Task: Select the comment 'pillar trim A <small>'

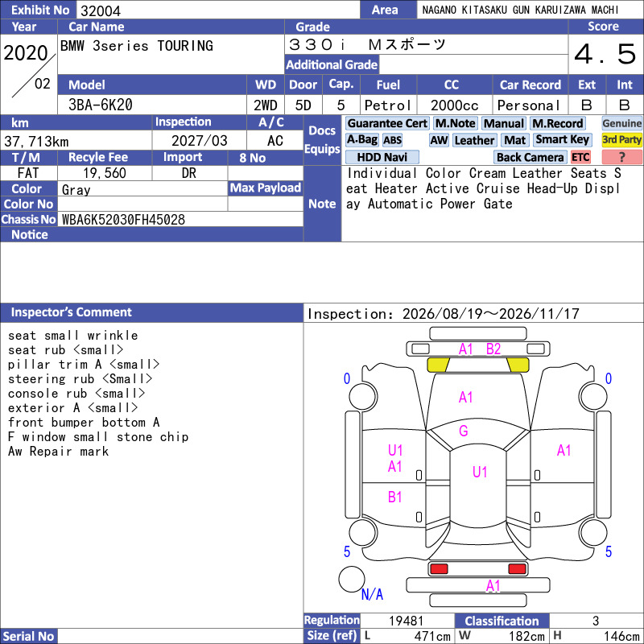Action: [84, 365]
